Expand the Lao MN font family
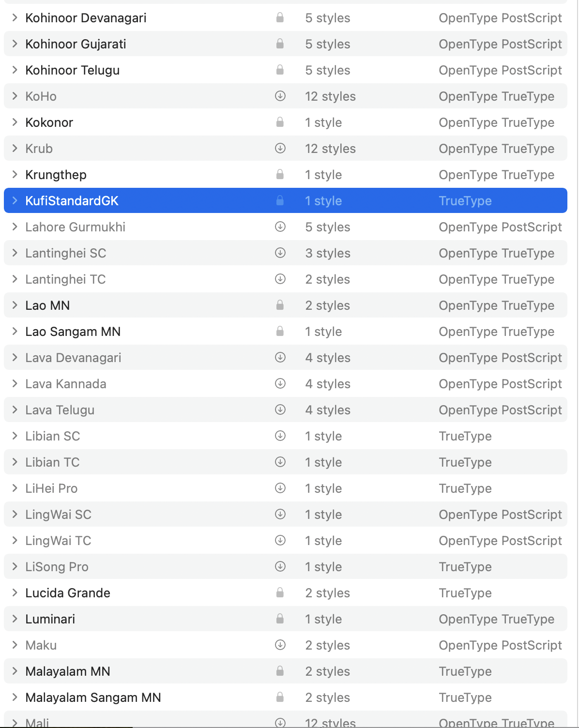 point(15,305)
